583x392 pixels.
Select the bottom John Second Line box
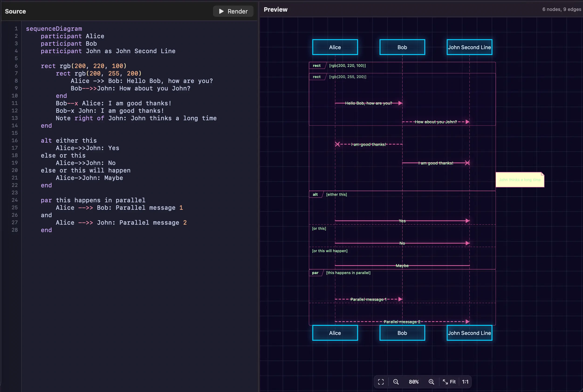469,333
